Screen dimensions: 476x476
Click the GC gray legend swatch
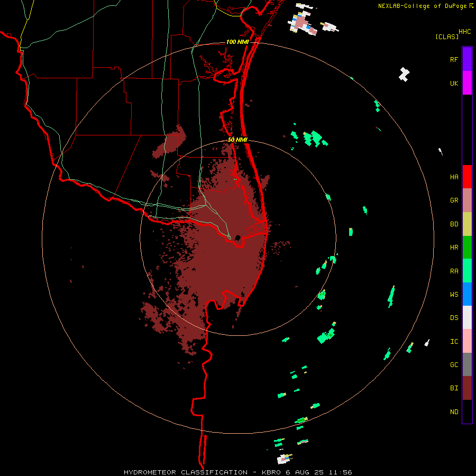click(x=467, y=364)
